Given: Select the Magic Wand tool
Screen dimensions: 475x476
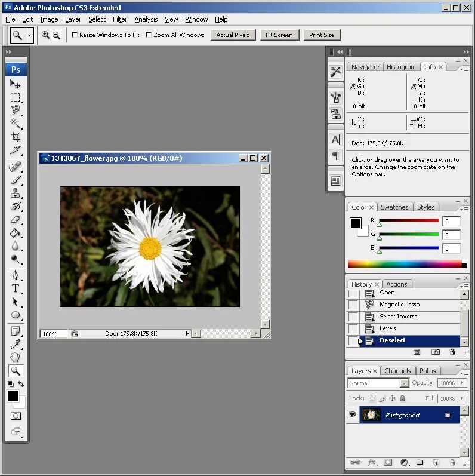Looking at the screenshot, I should coord(15,124).
